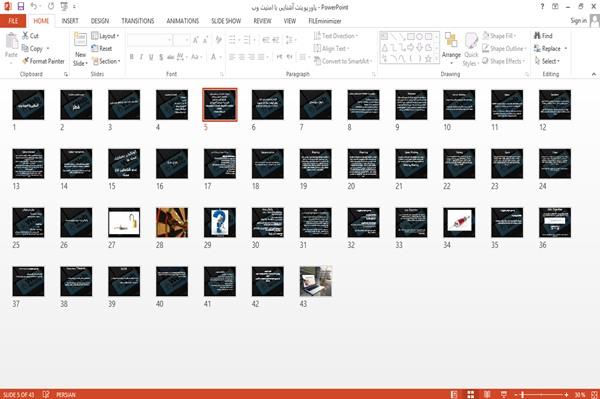Open Quick Styles gallery

click(x=471, y=50)
